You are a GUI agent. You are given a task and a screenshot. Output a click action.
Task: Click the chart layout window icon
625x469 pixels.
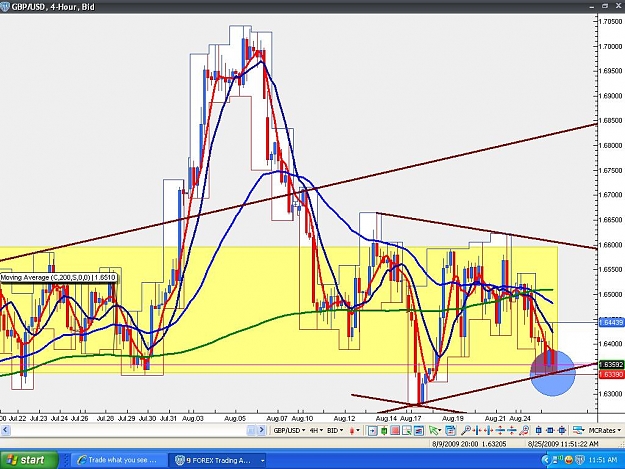(419, 430)
